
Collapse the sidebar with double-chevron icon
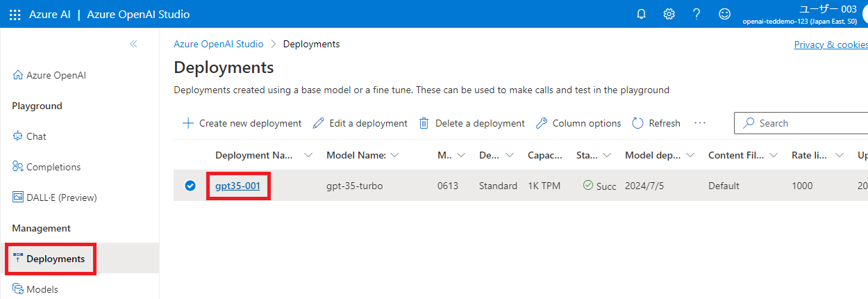pos(133,44)
